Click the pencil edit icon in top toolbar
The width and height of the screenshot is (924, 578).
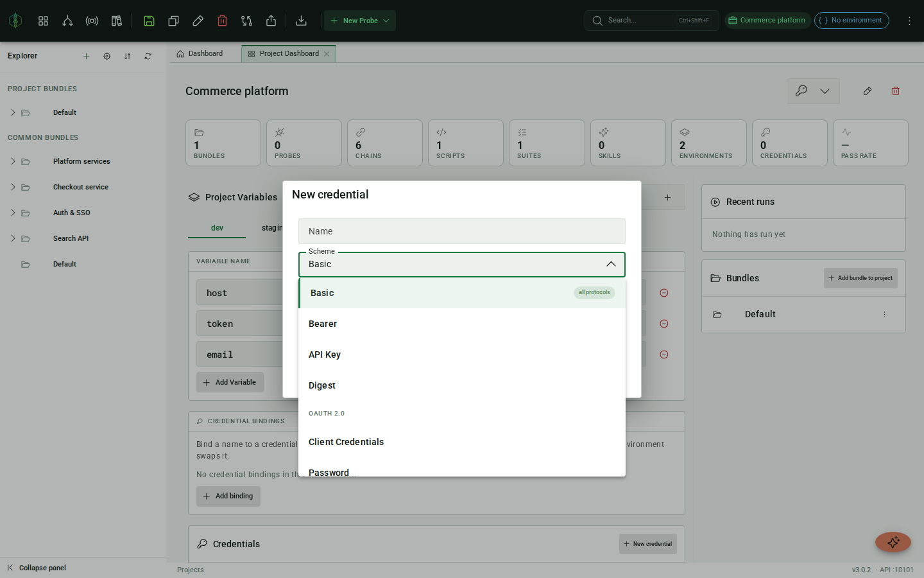[x=198, y=21]
